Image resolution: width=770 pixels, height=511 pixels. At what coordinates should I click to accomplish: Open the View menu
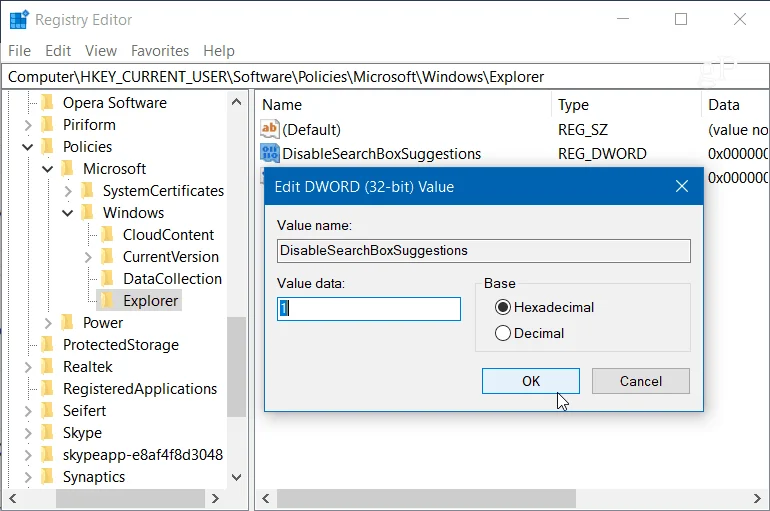101,51
